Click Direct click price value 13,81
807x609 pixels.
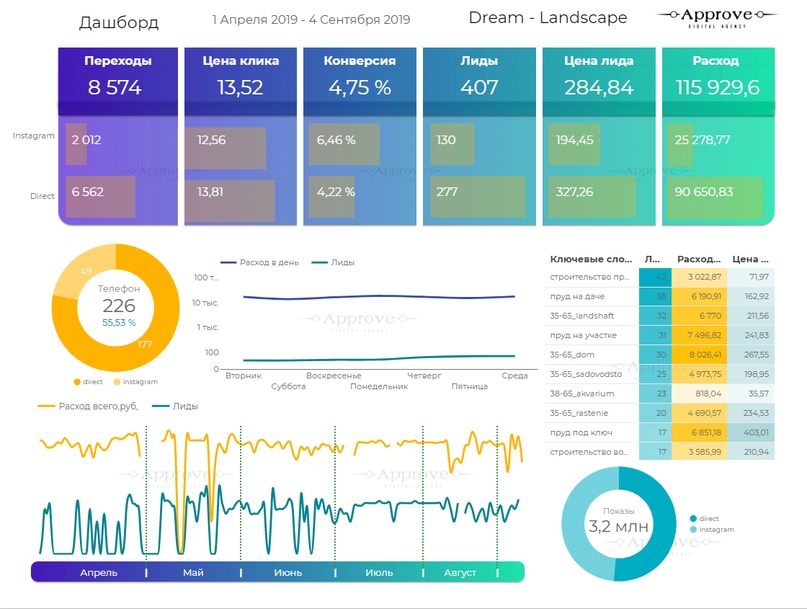click(x=210, y=192)
